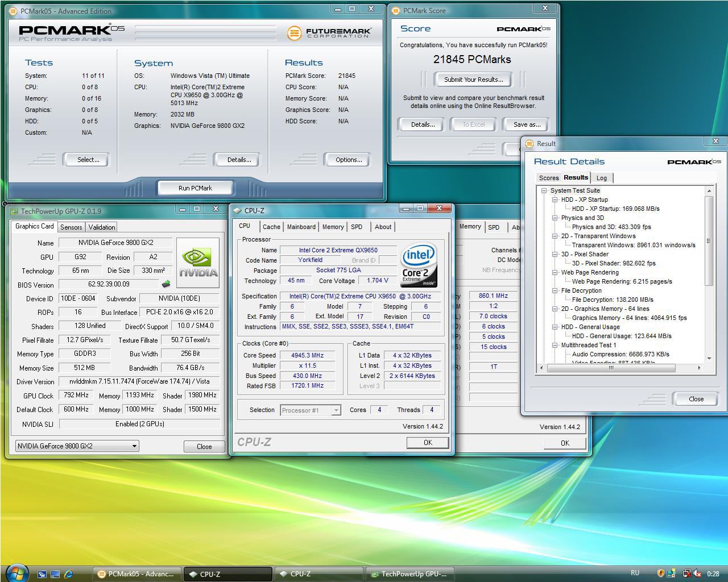Click the BIOS save chip icon in GPU-Z
The height and width of the screenshot is (582, 728).
pyautogui.click(x=166, y=284)
